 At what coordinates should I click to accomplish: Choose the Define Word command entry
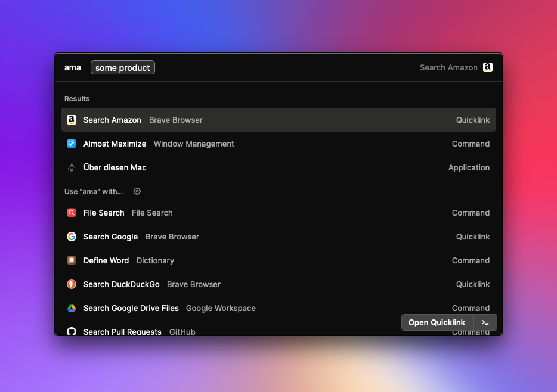[x=239, y=260]
